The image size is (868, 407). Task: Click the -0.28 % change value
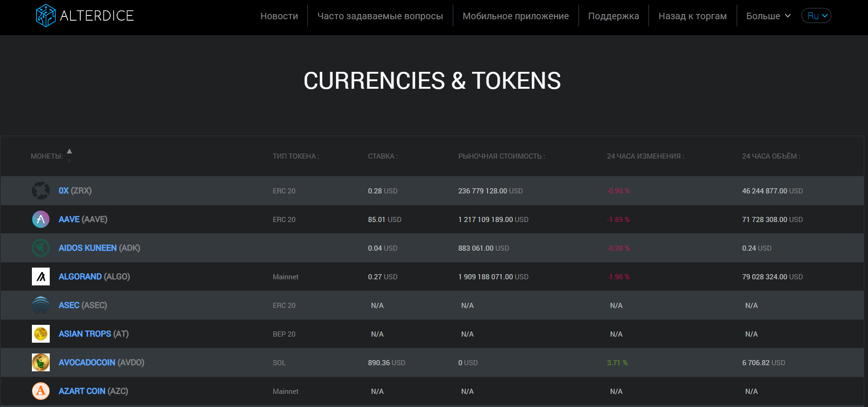(x=618, y=248)
